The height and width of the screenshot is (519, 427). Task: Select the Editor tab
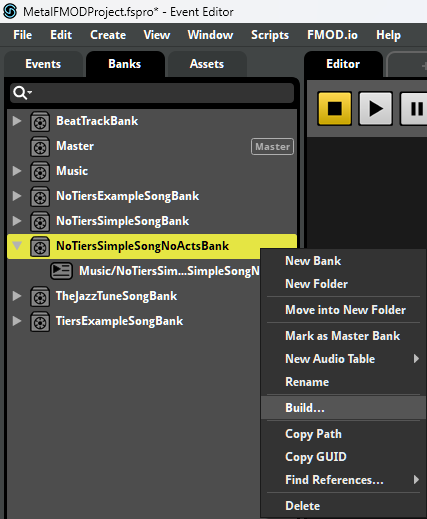coord(343,64)
